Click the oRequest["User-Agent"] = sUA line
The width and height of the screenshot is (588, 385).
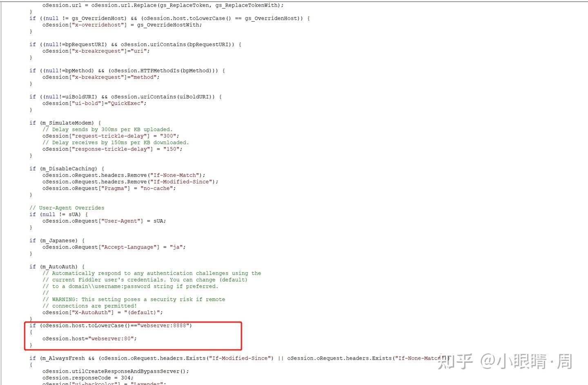click(x=104, y=221)
